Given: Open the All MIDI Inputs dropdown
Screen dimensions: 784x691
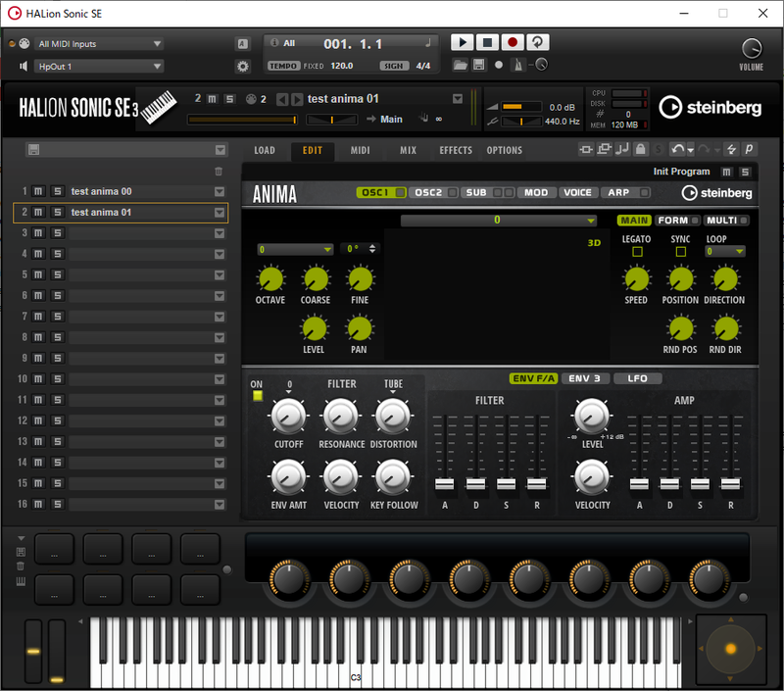Looking at the screenshot, I should click(x=99, y=44).
